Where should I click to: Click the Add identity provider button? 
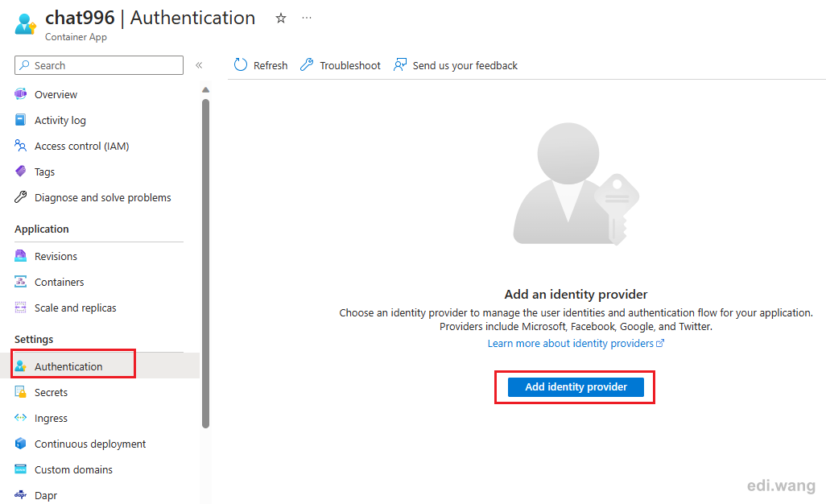coord(576,387)
